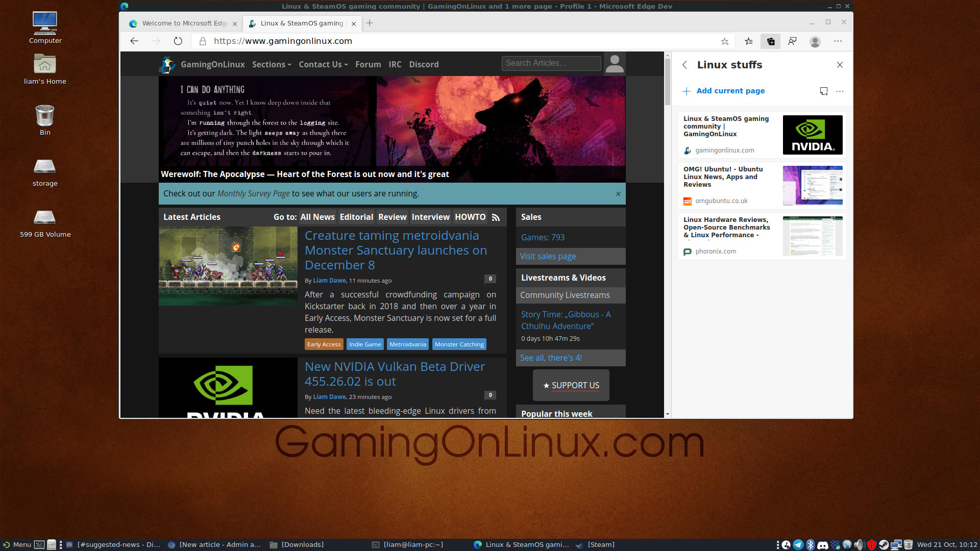
Task: Click the Monthly Survey Page link
Action: pyautogui.click(x=253, y=193)
